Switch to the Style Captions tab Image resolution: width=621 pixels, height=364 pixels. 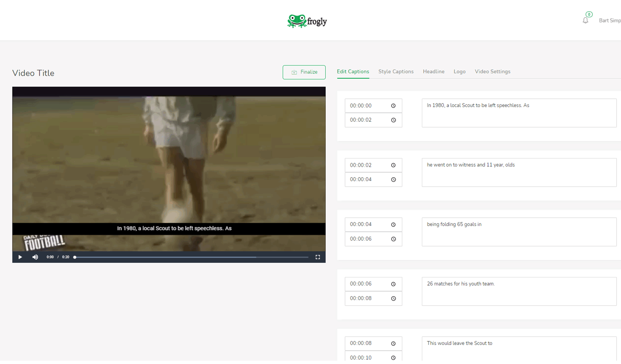point(396,72)
